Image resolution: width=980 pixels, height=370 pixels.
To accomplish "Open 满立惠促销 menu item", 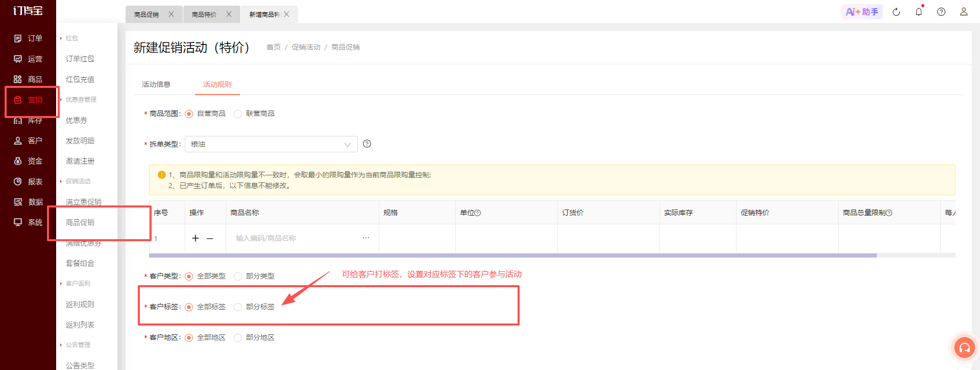I will tap(84, 202).
